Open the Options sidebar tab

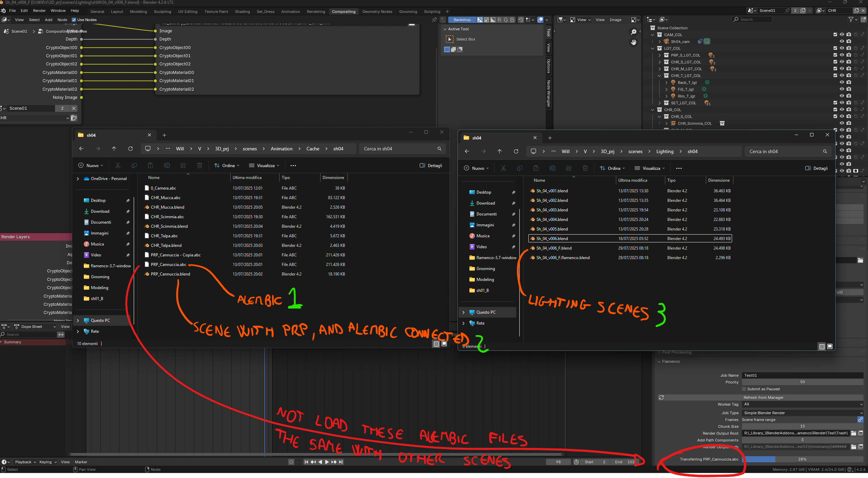click(548, 66)
